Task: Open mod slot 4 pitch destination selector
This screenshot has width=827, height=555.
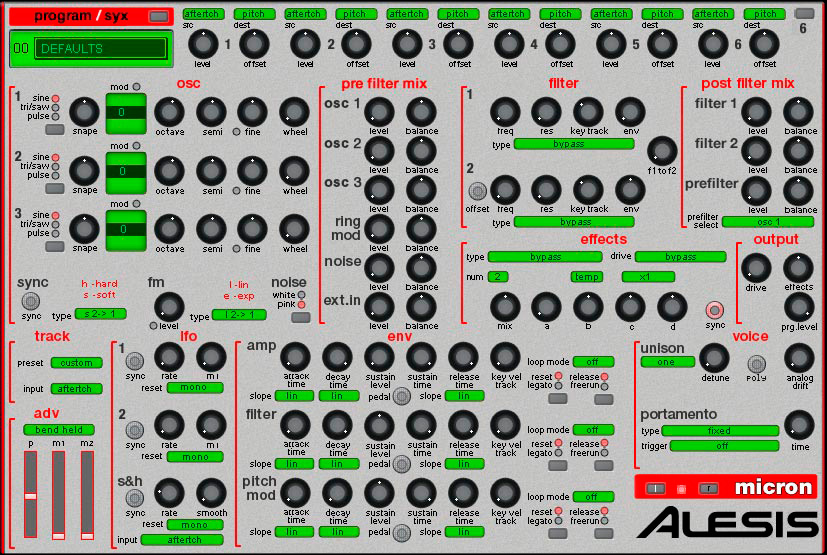Action: [560, 14]
